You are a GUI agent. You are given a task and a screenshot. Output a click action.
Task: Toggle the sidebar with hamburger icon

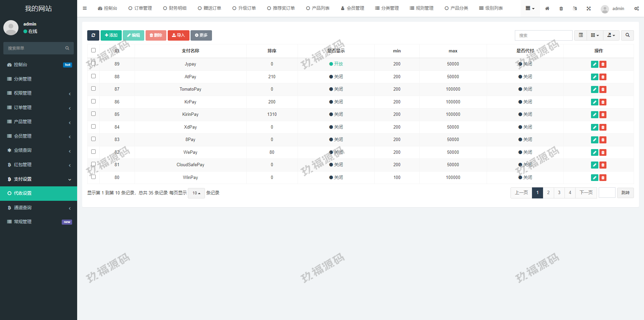click(85, 8)
